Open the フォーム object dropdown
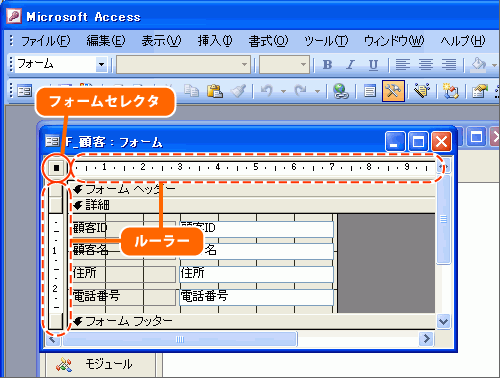500x378 pixels. tap(101, 64)
